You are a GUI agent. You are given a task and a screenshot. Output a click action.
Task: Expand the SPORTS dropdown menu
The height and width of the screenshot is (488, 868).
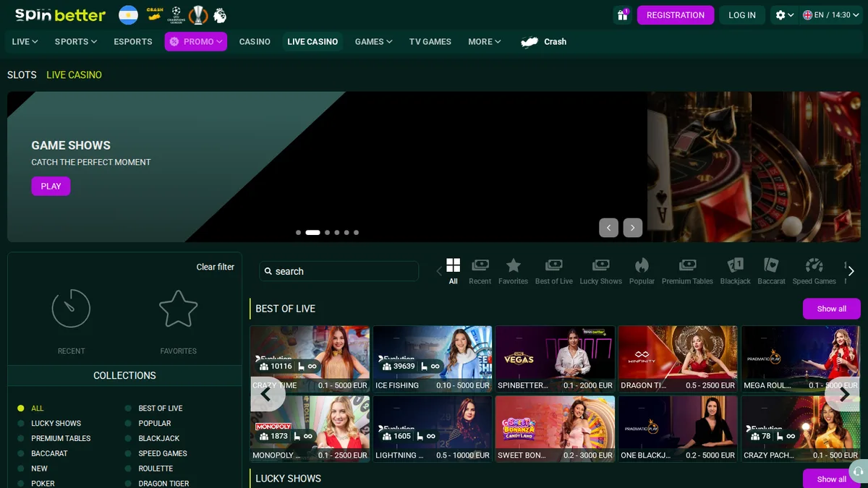click(76, 42)
